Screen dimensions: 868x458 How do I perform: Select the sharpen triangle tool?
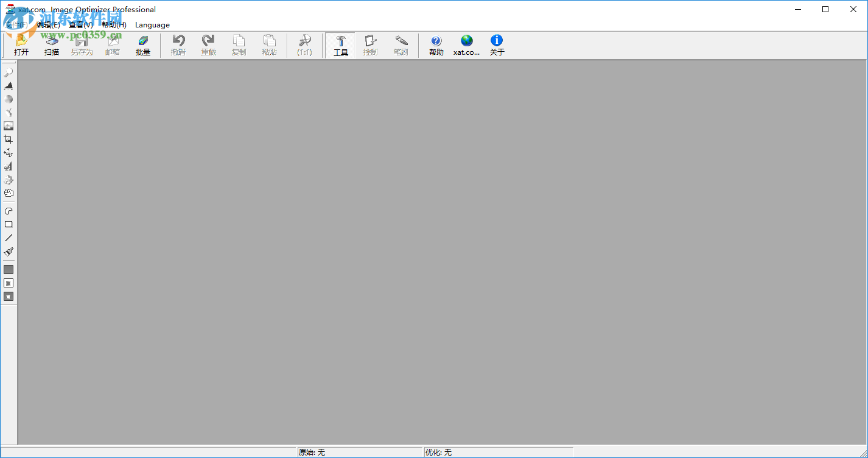pos(9,85)
